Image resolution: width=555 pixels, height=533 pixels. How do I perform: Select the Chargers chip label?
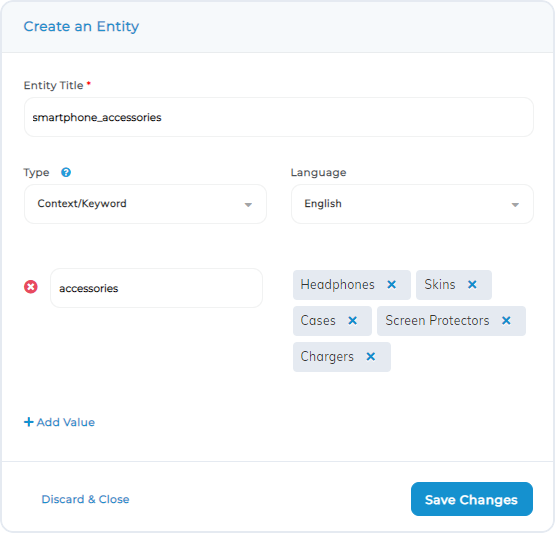[x=327, y=357]
